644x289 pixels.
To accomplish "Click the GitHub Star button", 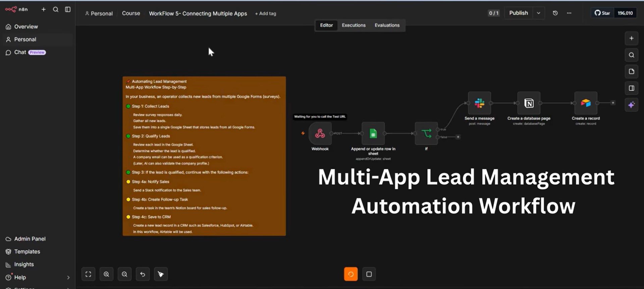I will point(602,13).
